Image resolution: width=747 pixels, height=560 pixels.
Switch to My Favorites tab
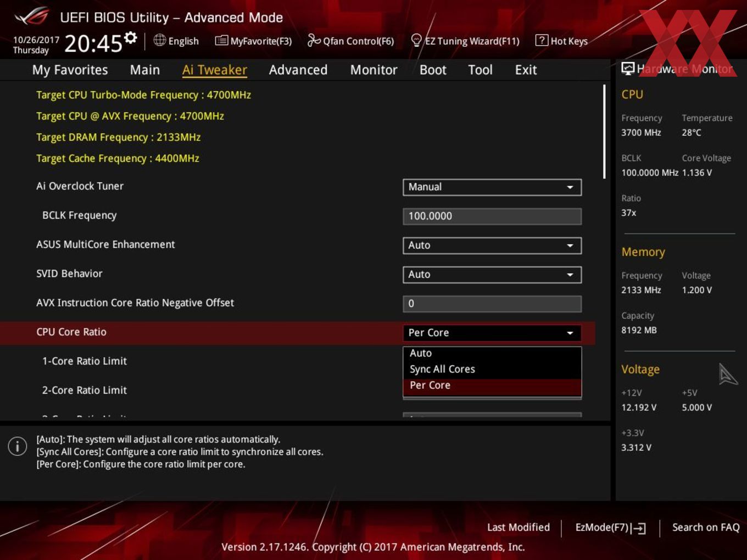pyautogui.click(x=70, y=70)
